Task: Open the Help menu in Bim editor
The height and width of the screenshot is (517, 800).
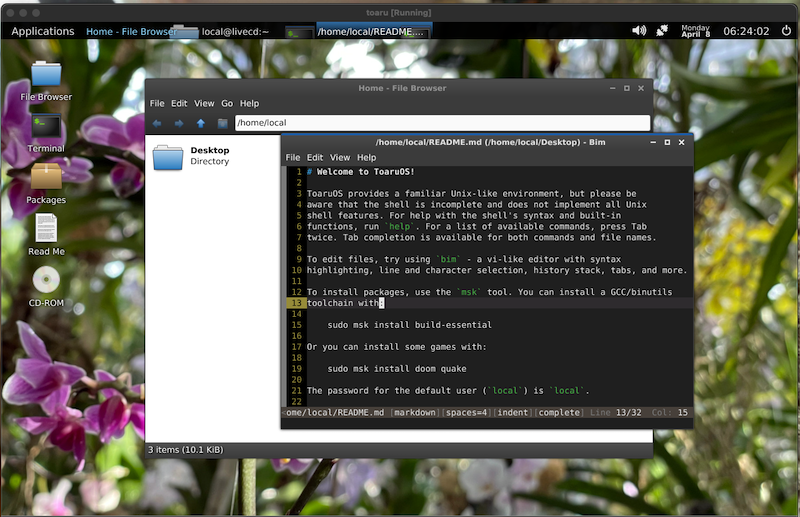Action: click(367, 157)
